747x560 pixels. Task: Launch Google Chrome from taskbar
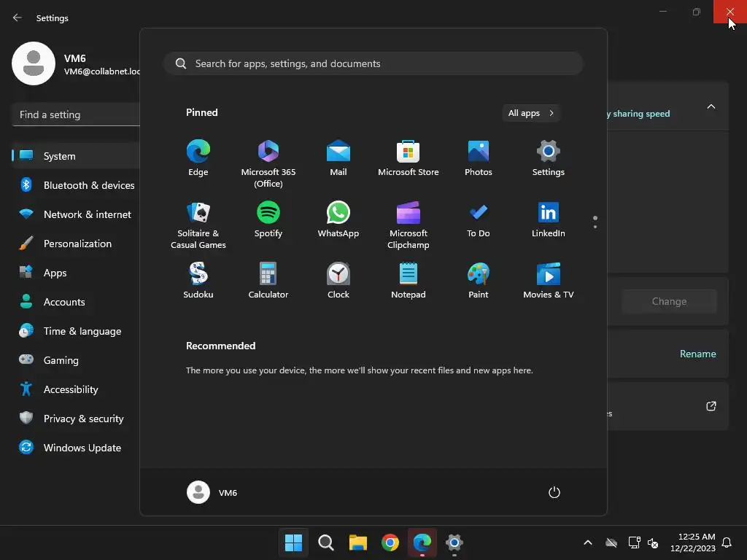tap(390, 542)
